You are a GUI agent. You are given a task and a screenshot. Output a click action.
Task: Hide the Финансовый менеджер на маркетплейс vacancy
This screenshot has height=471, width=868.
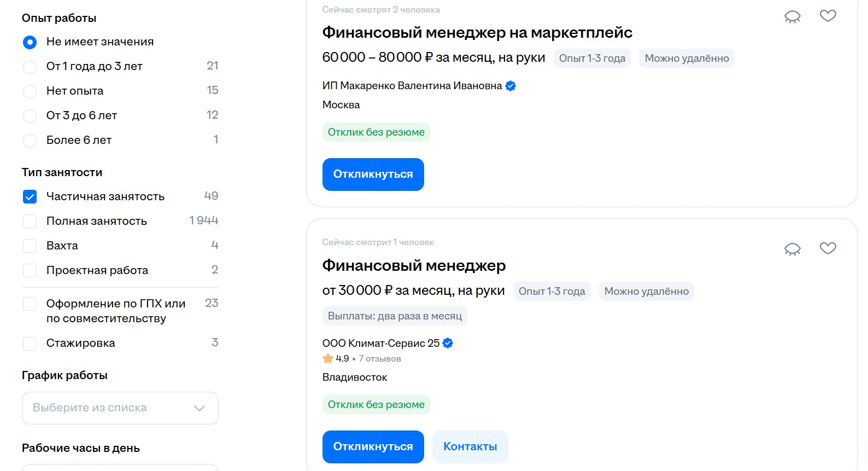coord(792,17)
